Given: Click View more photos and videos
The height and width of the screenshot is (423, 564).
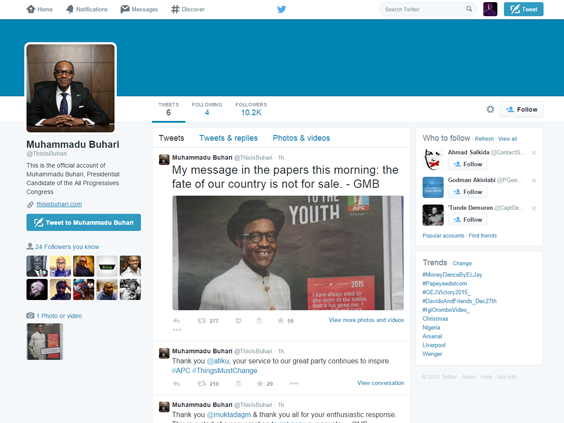Looking at the screenshot, I should pos(366,320).
